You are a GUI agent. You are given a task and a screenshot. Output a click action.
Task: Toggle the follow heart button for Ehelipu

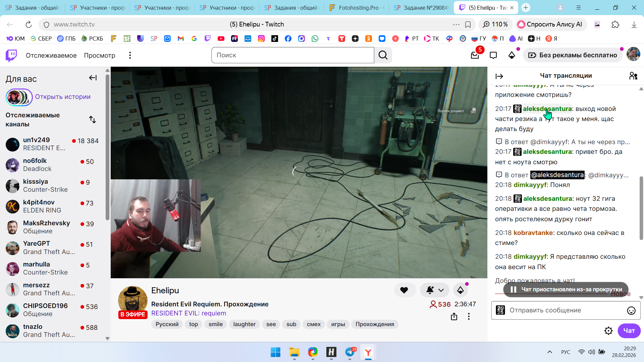pos(404,290)
